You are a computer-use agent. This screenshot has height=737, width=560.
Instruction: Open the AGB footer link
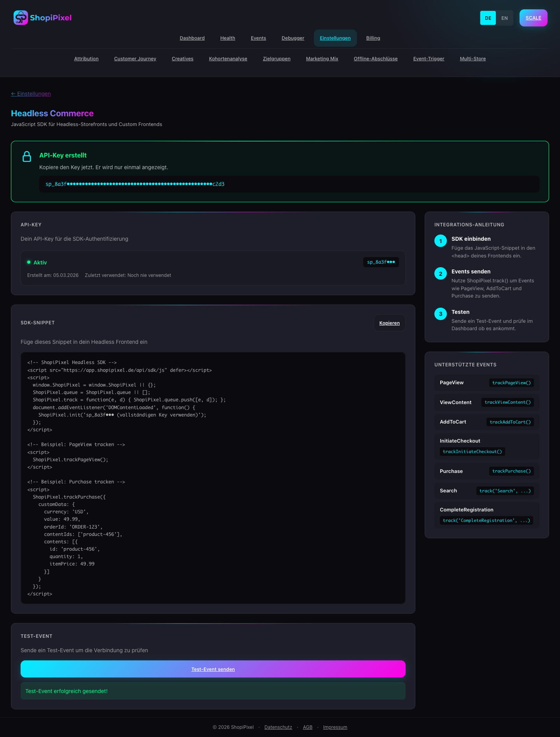[x=308, y=727]
